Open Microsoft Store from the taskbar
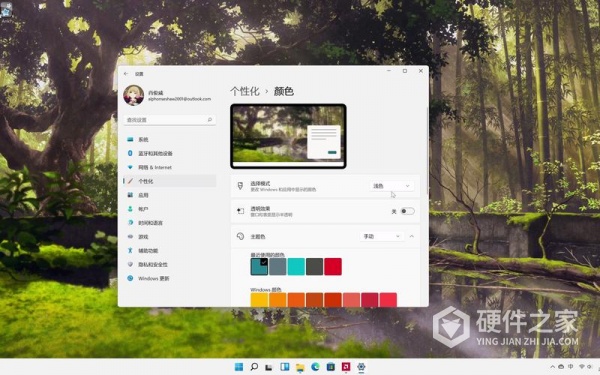600x375 pixels. pos(331,367)
